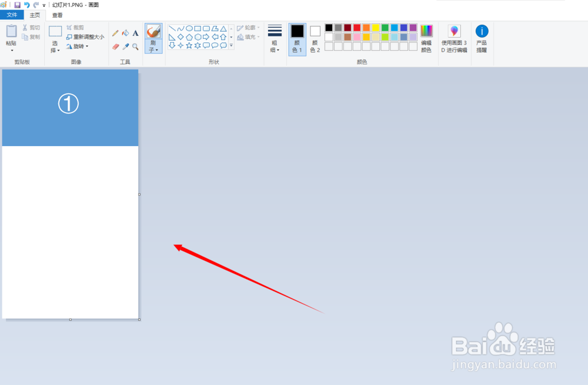
Task: Click the Crop (裁剪) button
Action: pos(75,28)
